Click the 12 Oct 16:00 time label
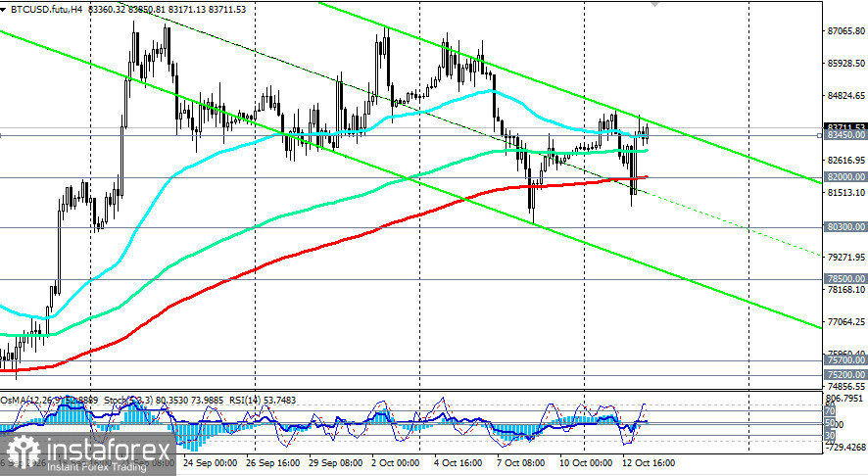 pos(649,463)
